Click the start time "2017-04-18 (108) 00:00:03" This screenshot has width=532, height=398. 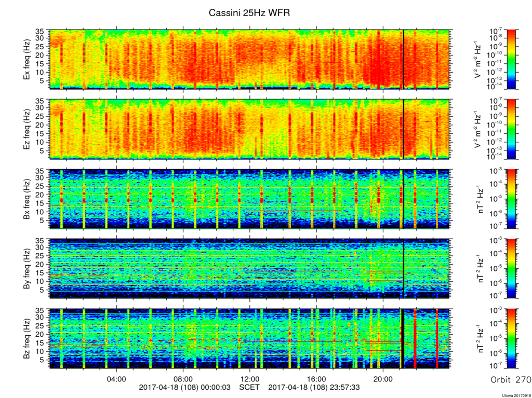click(184, 387)
